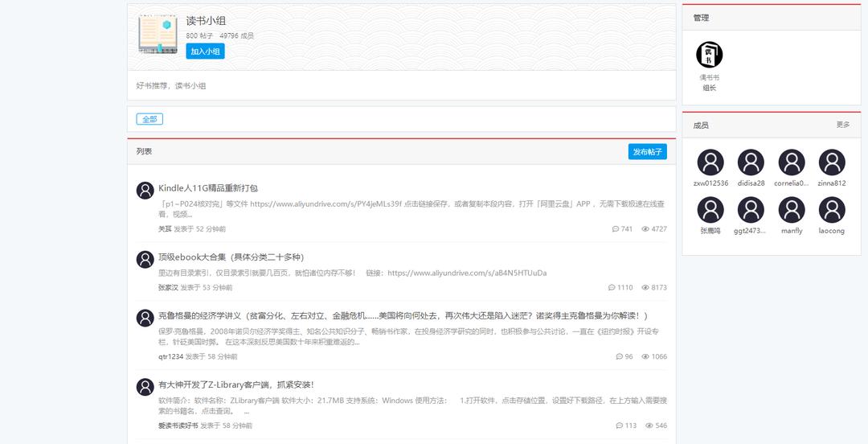The width and height of the screenshot is (868, 444).
Task: Open the 更多 members link
Action: [x=842, y=125]
